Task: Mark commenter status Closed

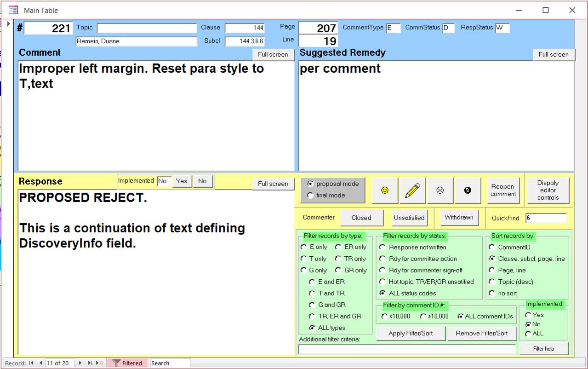Action: point(361,218)
